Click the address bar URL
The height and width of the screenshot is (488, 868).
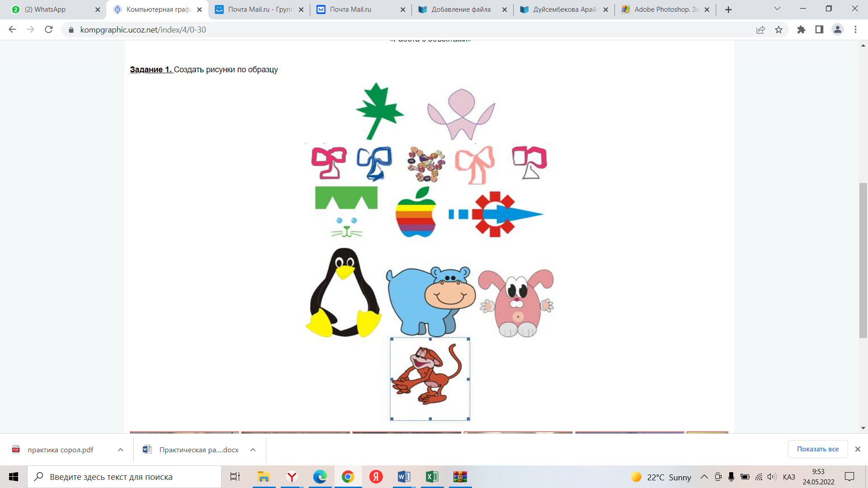coord(143,30)
